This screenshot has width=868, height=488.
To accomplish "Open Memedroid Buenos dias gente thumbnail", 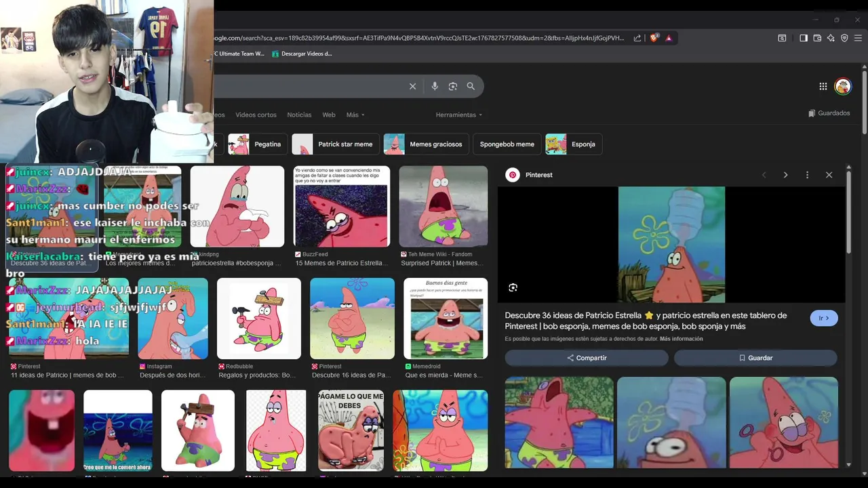I will (446, 319).
